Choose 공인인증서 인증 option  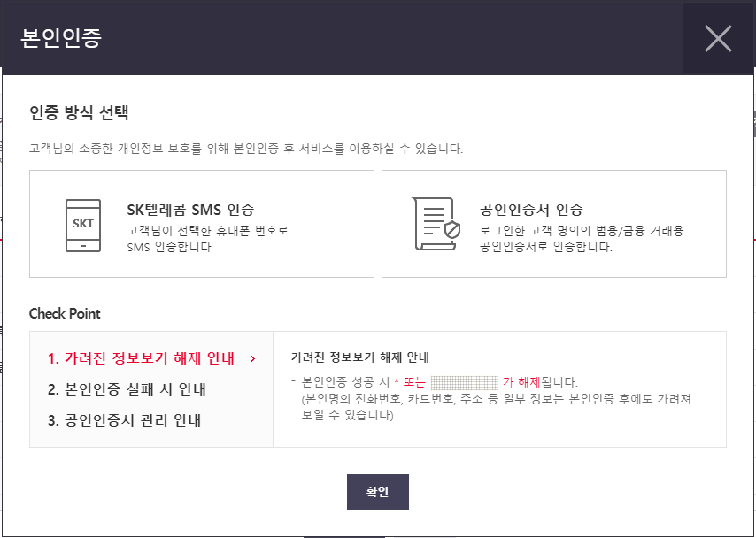click(554, 224)
